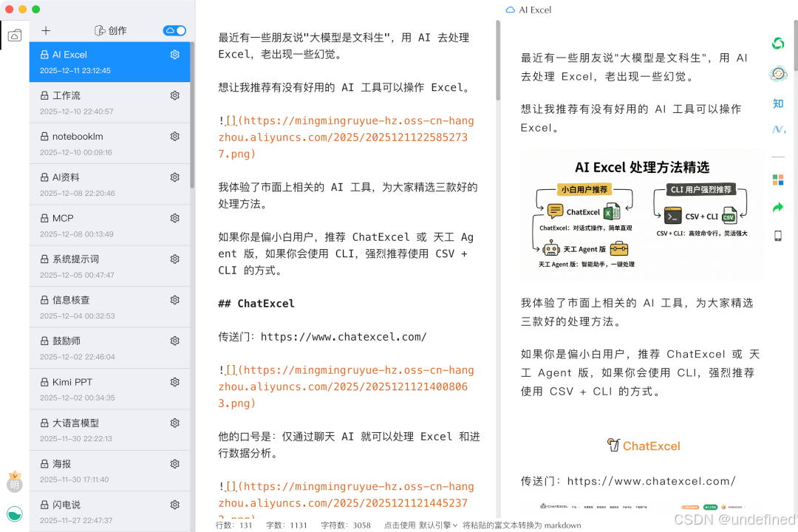The image size is (798, 532).
Task: Click the markdown editor scrollbar
Action: pos(498,60)
